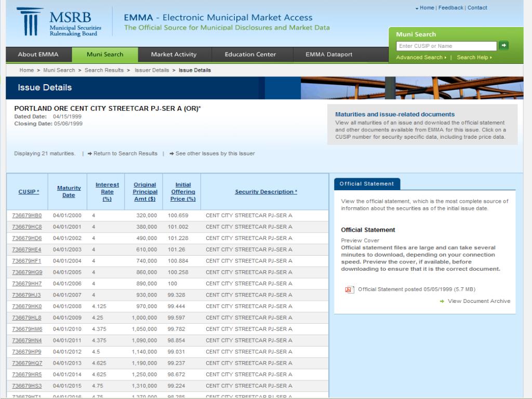Click See other Issues by this Issuer

click(x=215, y=153)
